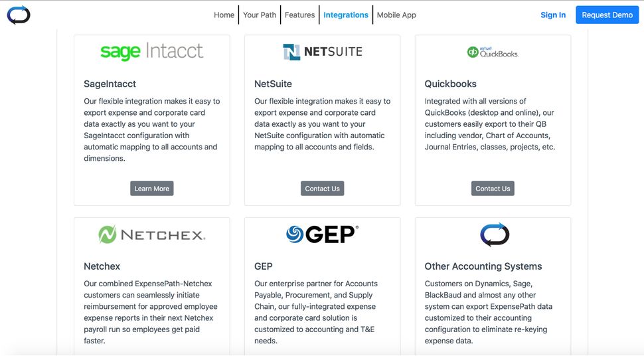
Task: Open the Features nav item
Action: (x=300, y=15)
